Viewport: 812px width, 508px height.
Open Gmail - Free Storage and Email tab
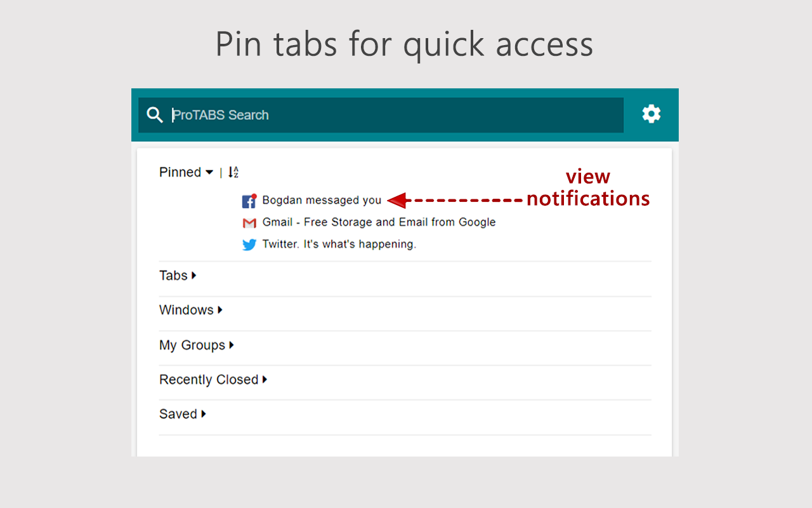(379, 222)
